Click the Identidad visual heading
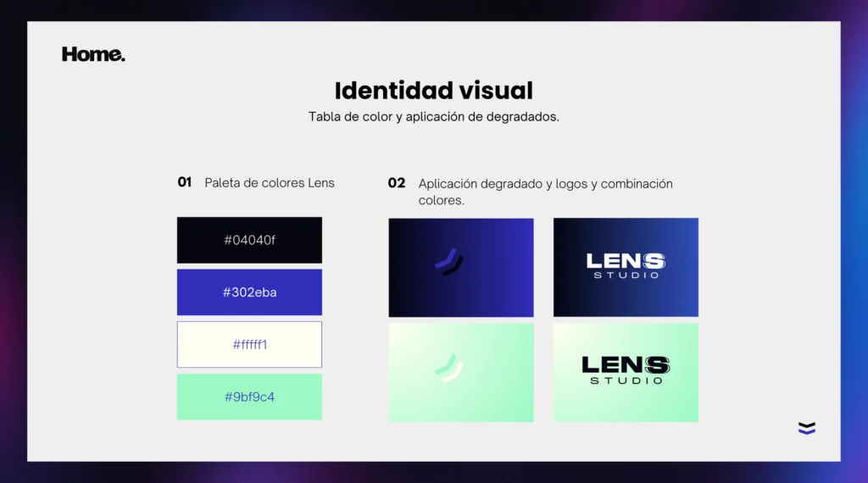This screenshot has width=868, height=483. [x=433, y=91]
